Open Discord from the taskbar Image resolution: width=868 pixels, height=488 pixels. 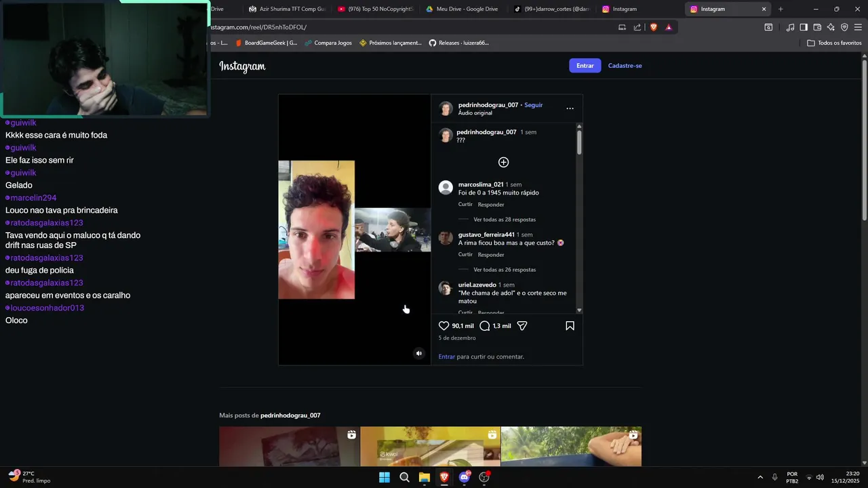pos(465,477)
